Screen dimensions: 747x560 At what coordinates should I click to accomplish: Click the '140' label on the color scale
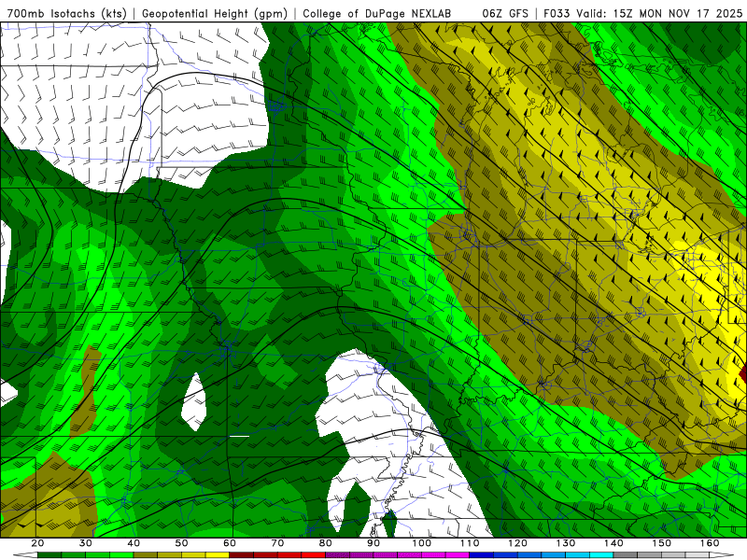(613, 543)
